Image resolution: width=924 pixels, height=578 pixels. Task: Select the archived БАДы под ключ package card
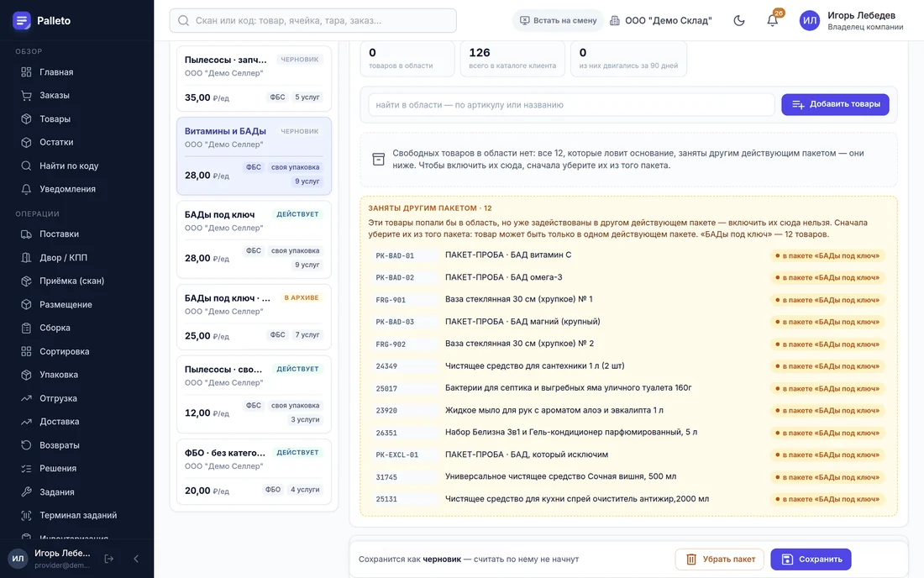[254, 317]
